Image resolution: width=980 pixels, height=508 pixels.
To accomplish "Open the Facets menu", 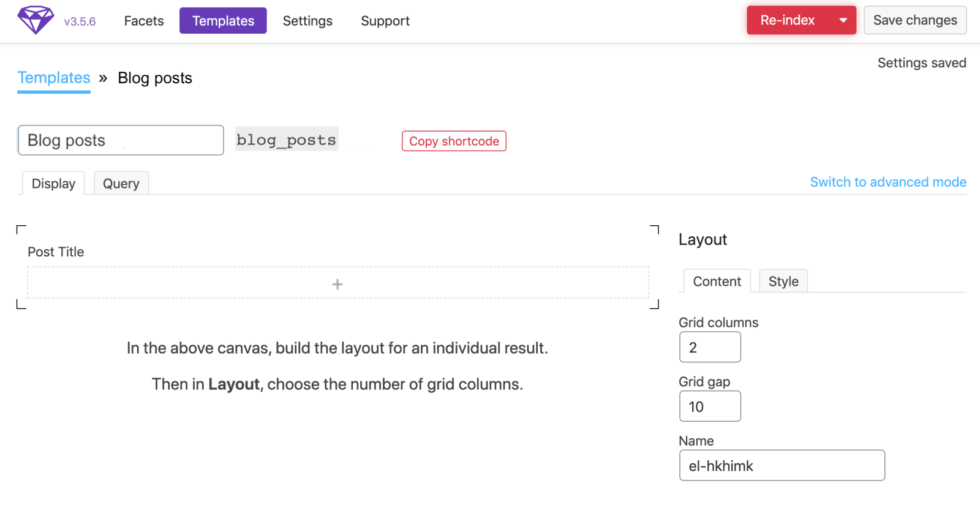I will click(x=144, y=21).
